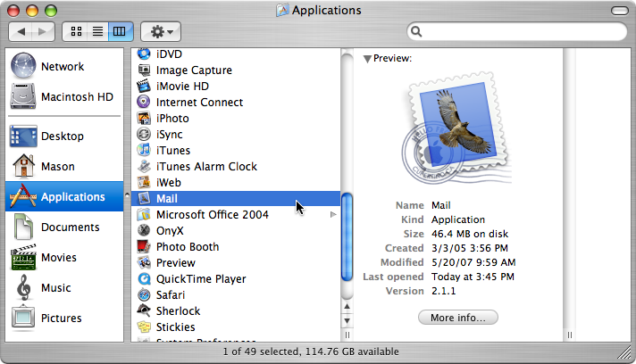Image resolution: width=636 pixels, height=364 pixels.
Task: Click the Mail stamp icon in list
Action: tap(144, 198)
